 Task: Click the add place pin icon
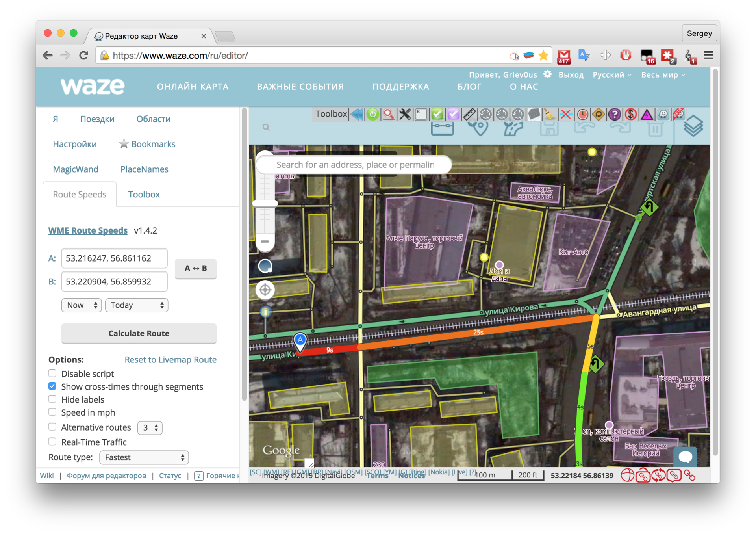click(x=478, y=128)
